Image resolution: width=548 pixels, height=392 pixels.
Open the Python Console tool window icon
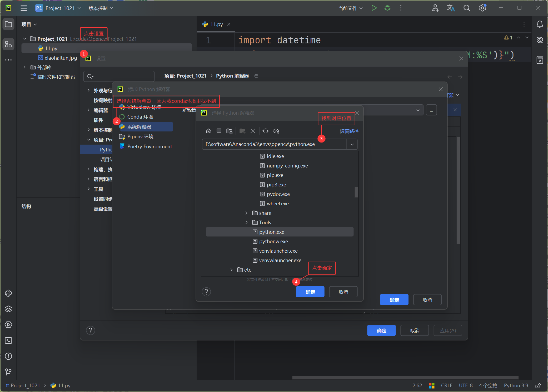[8, 293]
